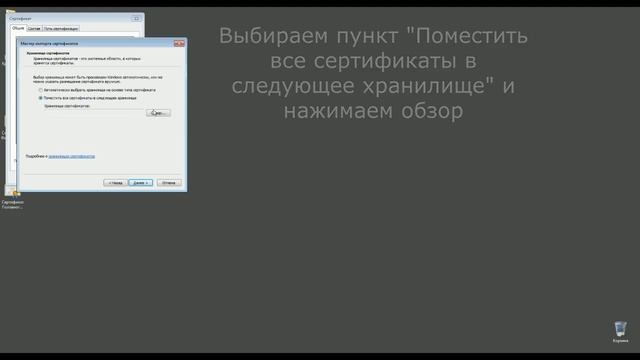This screenshot has height=360, width=640.
Task: Open the Recycle Bin desktop icon
Action: tap(620, 332)
